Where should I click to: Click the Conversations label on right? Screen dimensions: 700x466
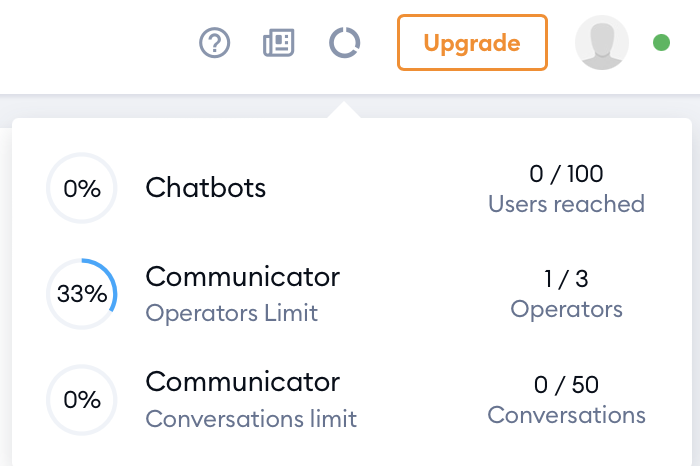(x=566, y=415)
